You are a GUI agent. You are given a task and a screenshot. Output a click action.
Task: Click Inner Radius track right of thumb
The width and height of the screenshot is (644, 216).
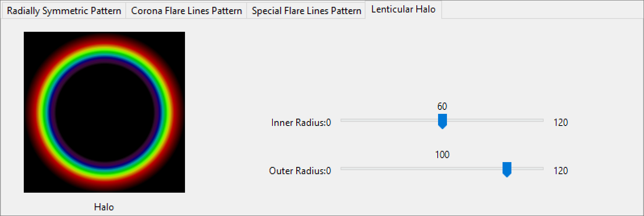[495, 120]
